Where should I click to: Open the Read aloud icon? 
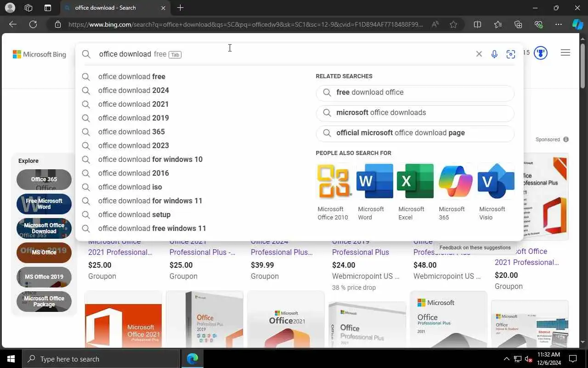pos(435,24)
